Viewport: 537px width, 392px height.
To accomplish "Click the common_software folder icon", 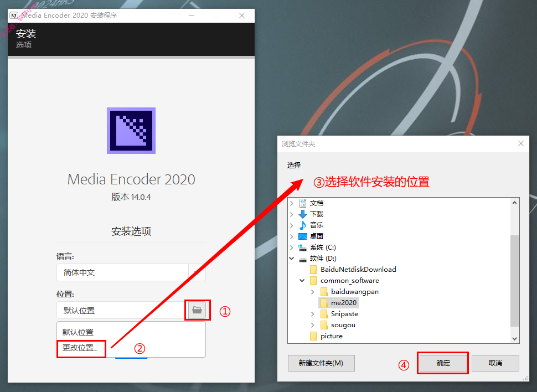I will [313, 281].
